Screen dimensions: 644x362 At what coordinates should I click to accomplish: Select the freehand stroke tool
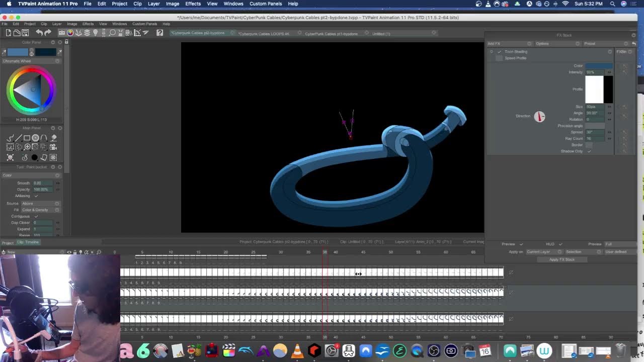(10, 138)
